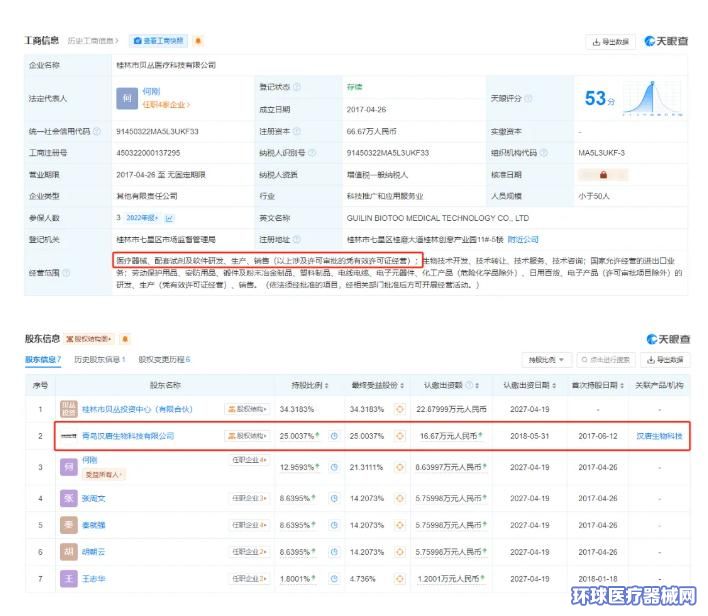This screenshot has height=616, width=708.
Task: Expand 任职企业 3 tag in 张周文 row
Action: coord(249,498)
